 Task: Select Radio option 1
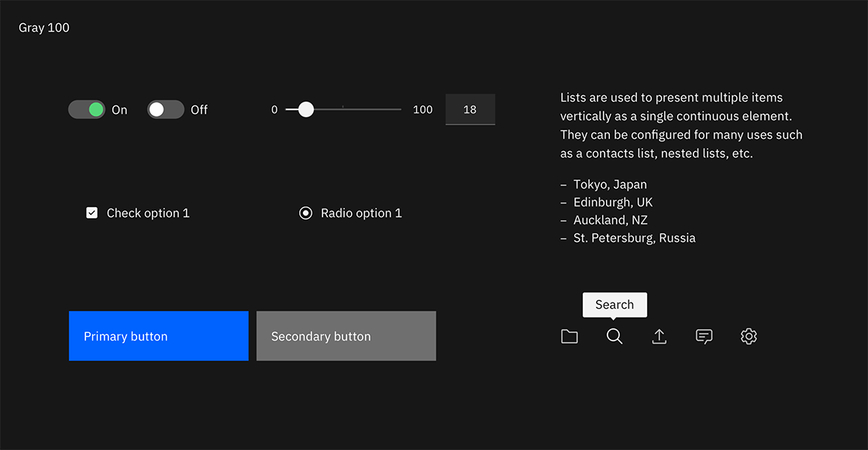tap(305, 212)
